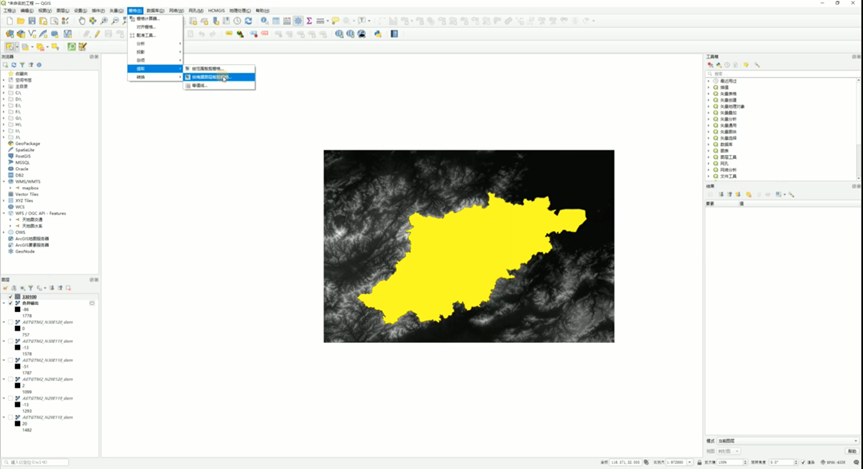Expand the XYZ Tiles node
Screen dimensions: 863x469
coord(4,200)
